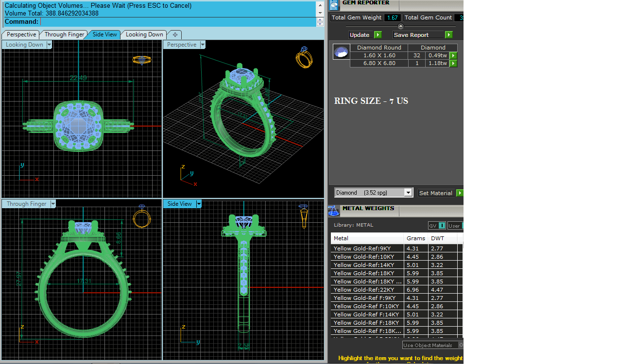Click the add new viewport tab icon

coord(175,34)
